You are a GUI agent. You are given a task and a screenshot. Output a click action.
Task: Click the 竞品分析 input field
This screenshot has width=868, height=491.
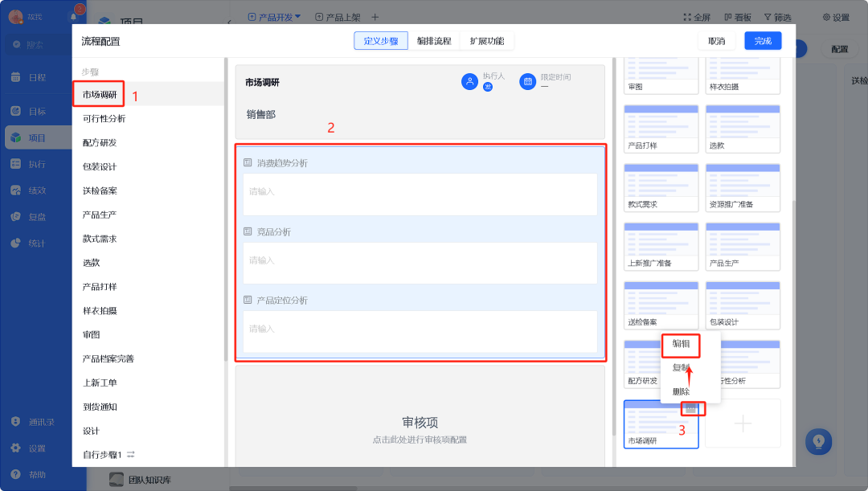(420, 263)
